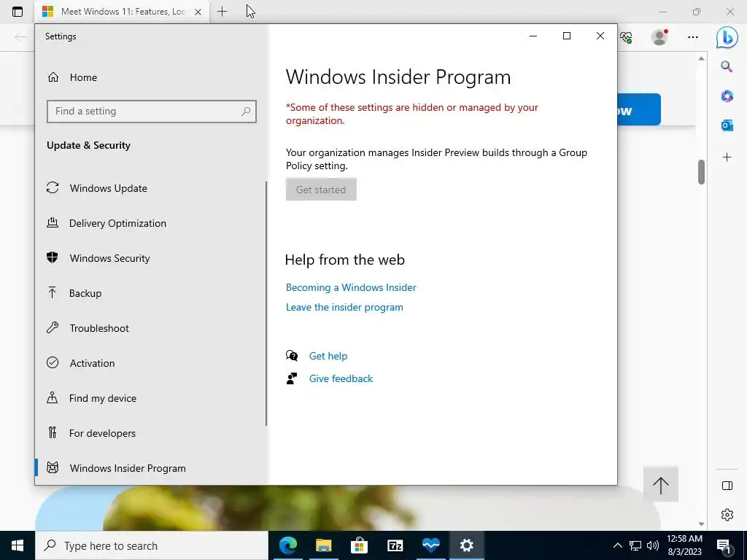Open Edge sidebar settings gear
Image resolution: width=747 pixels, height=560 pixels.
coord(727,515)
